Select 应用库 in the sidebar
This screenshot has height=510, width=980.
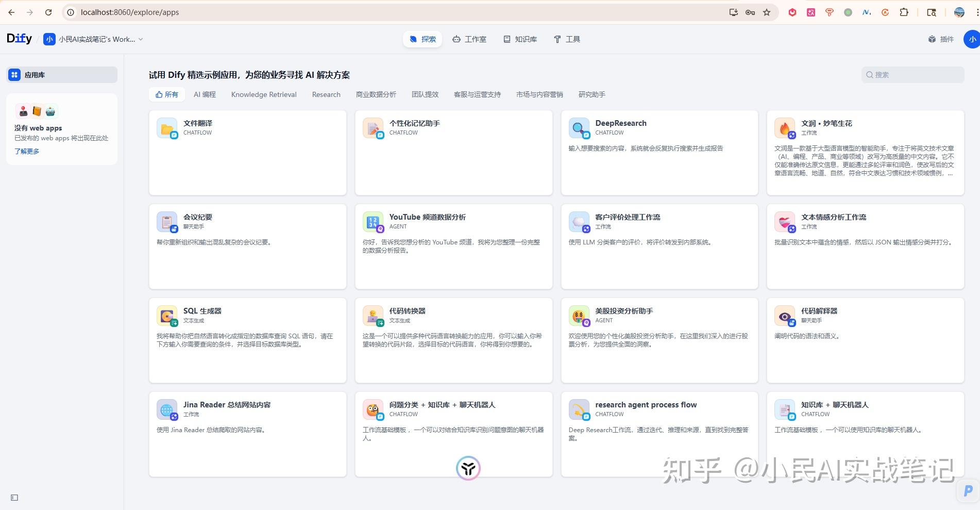[62, 75]
